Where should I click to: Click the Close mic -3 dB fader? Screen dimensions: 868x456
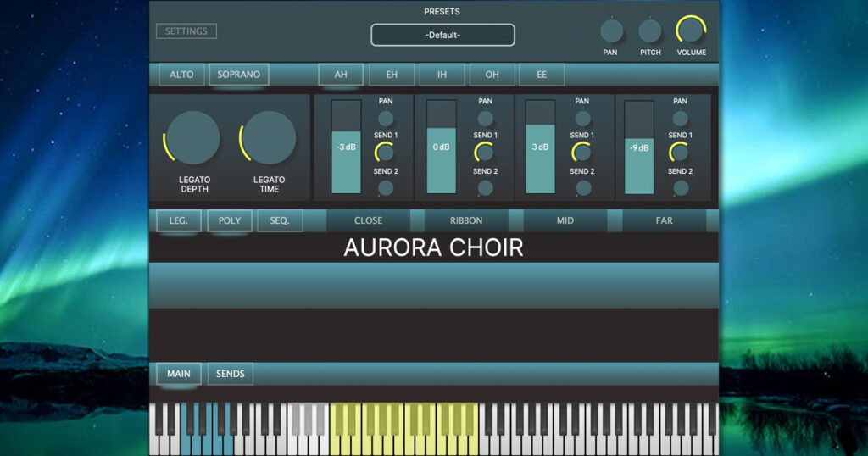tap(346, 147)
